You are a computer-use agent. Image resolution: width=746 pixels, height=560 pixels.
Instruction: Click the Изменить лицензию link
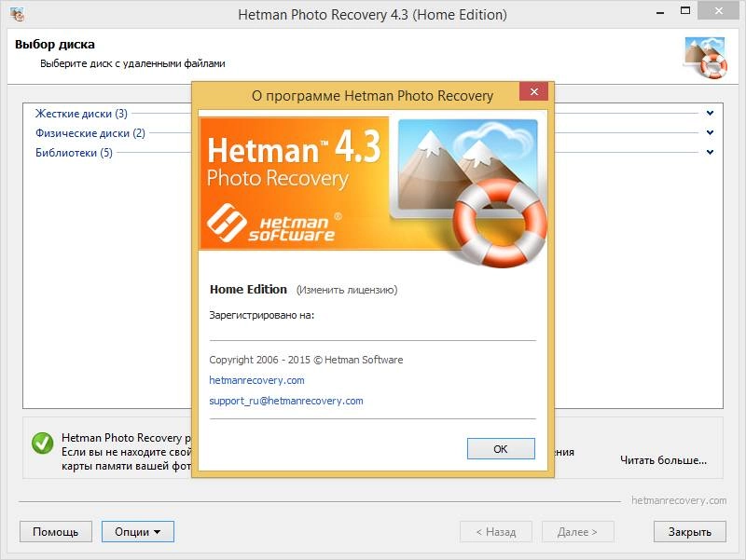click(347, 290)
